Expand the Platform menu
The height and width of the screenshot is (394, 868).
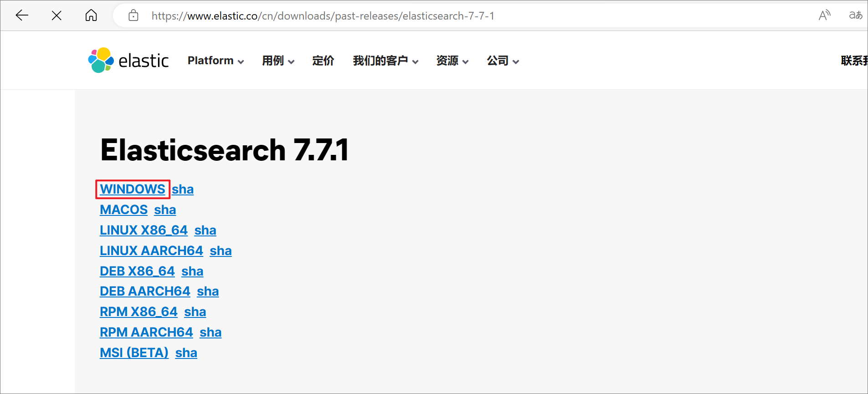tap(216, 61)
